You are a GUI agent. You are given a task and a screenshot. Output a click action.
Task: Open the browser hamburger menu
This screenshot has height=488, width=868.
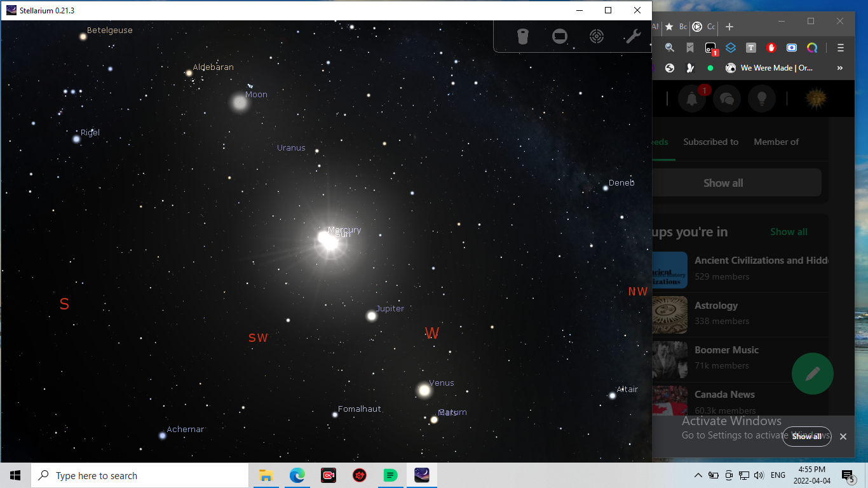(x=840, y=48)
